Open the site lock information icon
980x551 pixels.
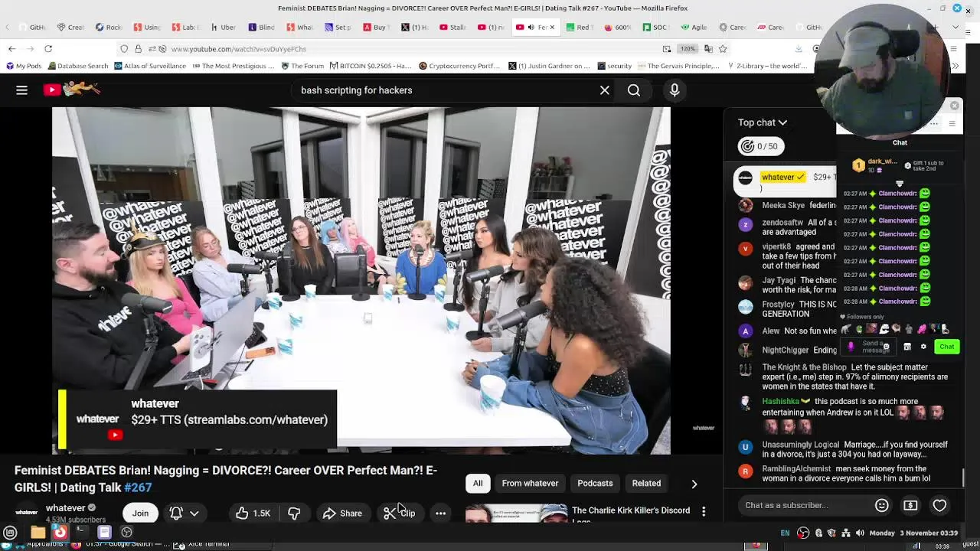pos(138,49)
